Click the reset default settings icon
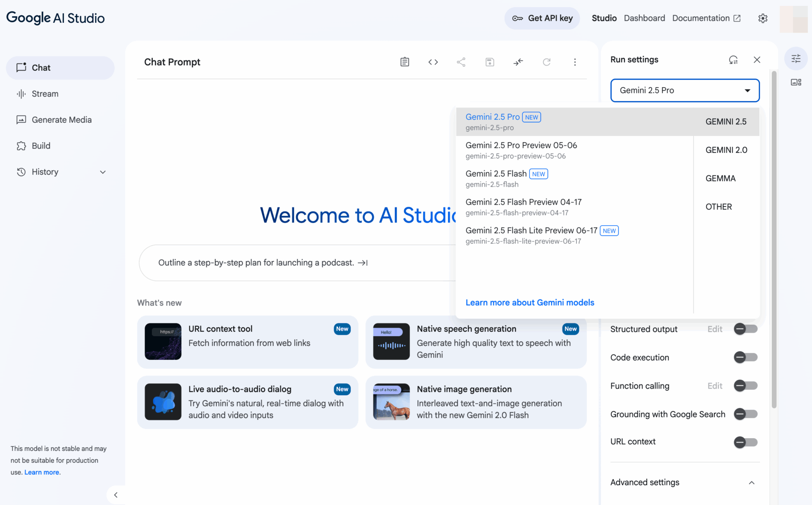 point(733,60)
